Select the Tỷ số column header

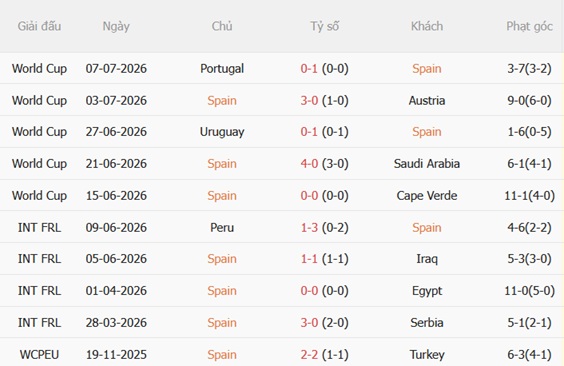coord(324,26)
